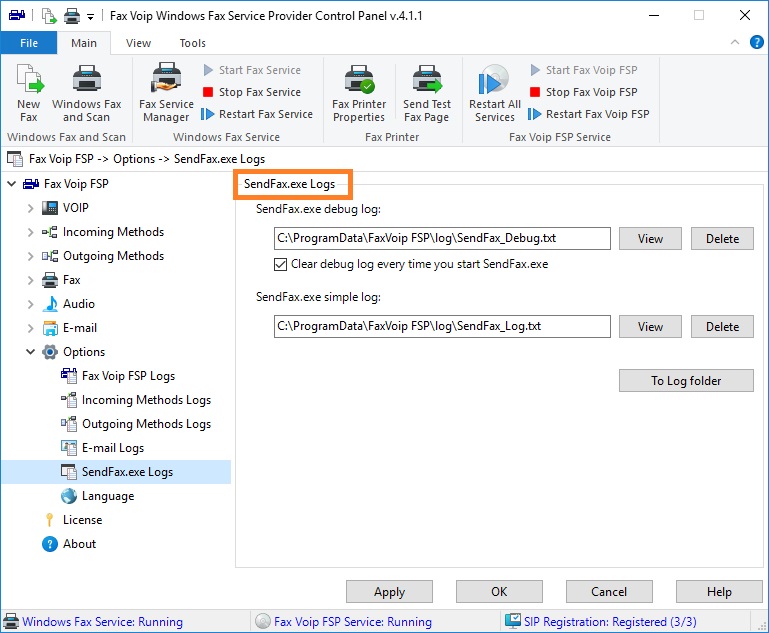Screen dimensions: 769x633
Task: Click Fax Voip FSP Service status
Action: click(x=344, y=622)
